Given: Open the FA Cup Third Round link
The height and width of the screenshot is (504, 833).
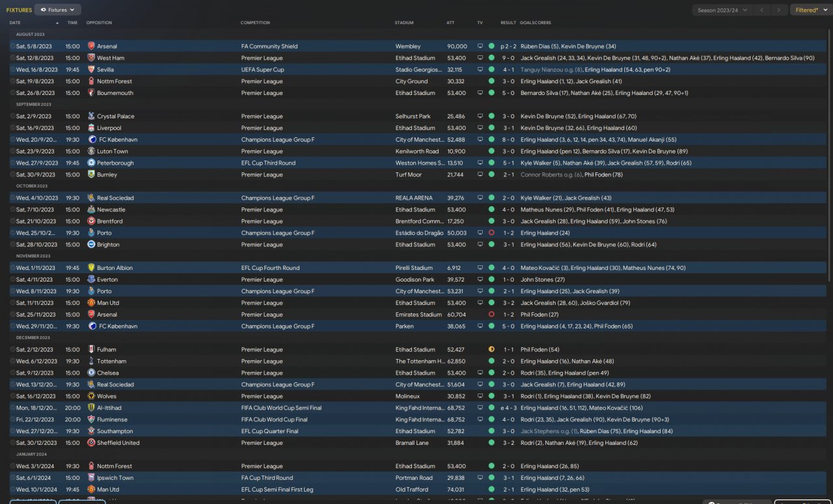Looking at the screenshot, I should [267, 478].
